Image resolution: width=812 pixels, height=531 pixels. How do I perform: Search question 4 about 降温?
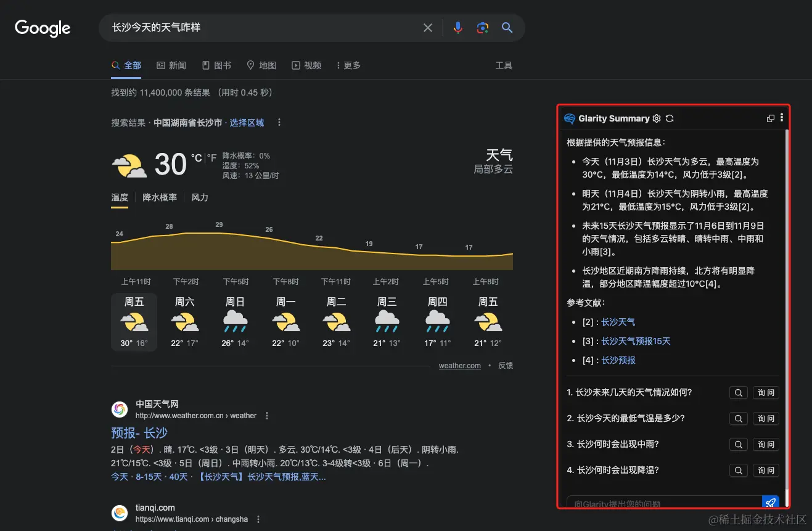[738, 471]
